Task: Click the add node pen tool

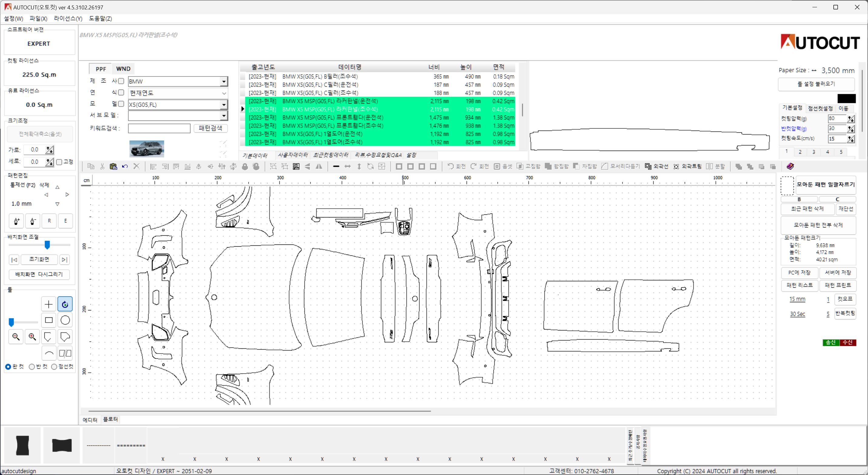Action: point(16,221)
